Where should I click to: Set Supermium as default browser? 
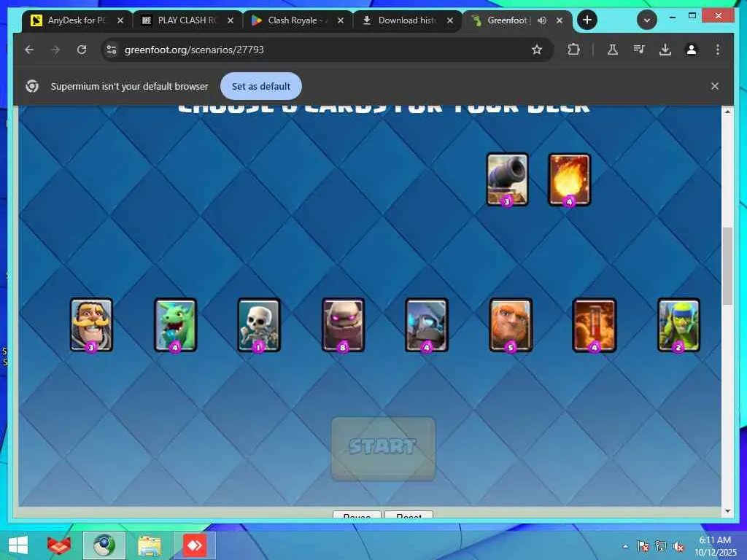point(261,86)
